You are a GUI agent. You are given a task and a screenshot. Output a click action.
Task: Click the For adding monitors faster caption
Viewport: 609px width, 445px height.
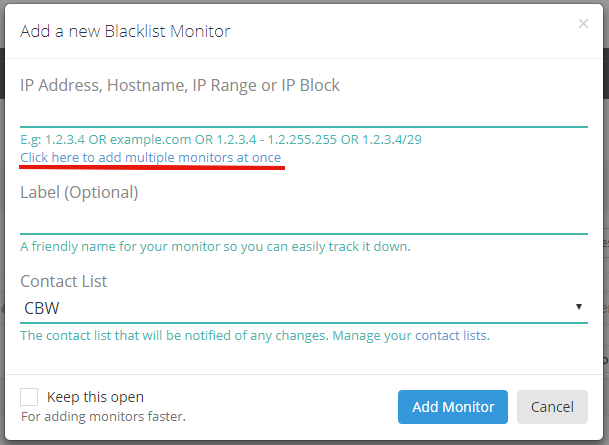point(103,416)
